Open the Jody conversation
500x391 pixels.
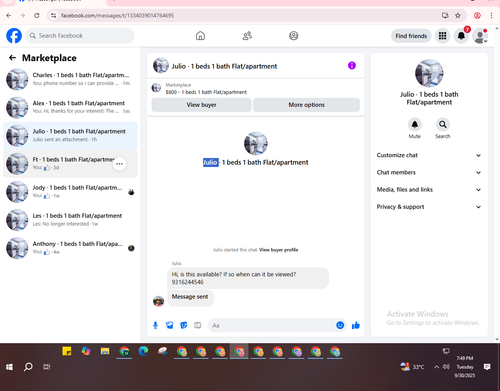point(70,192)
